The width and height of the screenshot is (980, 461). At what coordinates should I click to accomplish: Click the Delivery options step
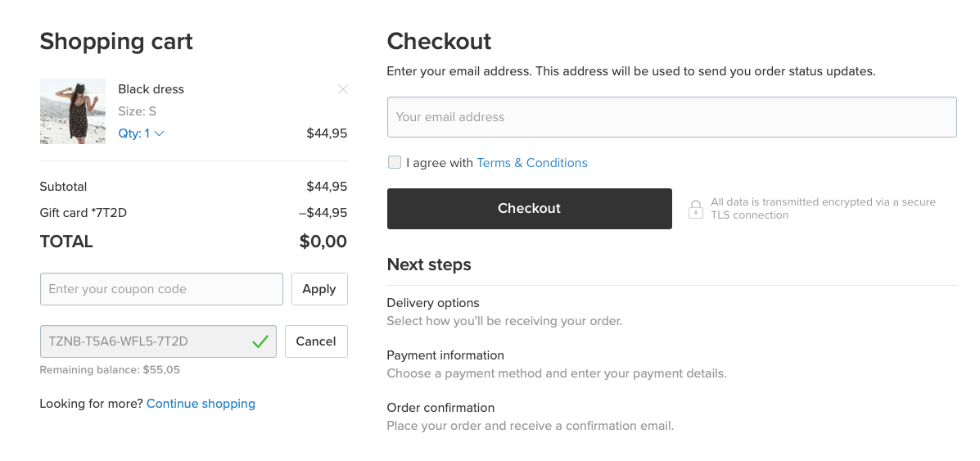click(x=433, y=303)
